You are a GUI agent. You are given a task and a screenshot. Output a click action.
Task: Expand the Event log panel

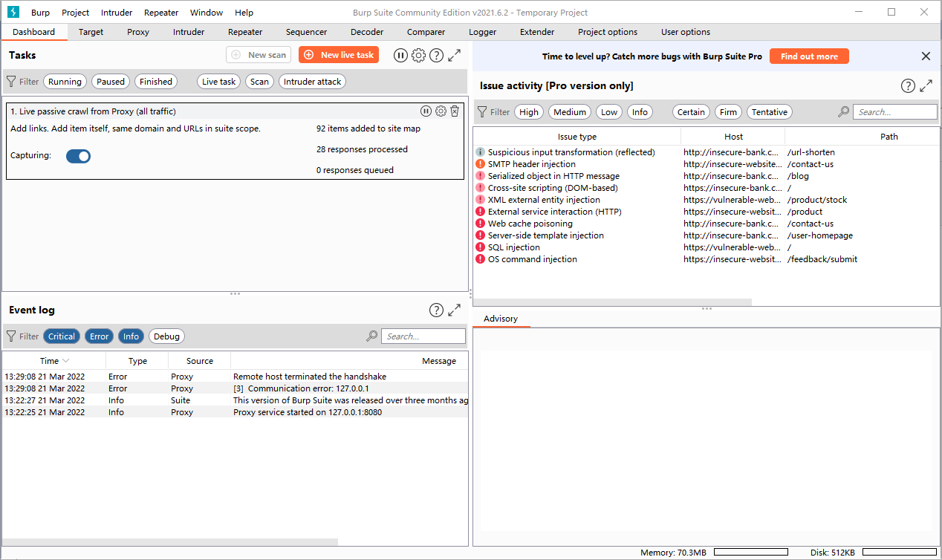[x=455, y=310]
